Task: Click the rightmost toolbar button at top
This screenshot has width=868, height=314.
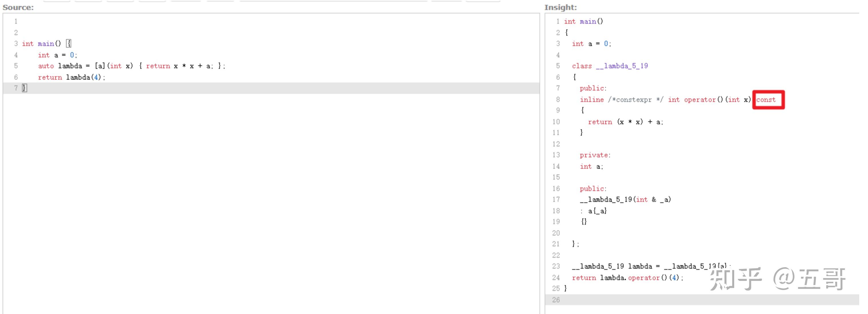Action: pyautogui.click(x=483, y=1)
